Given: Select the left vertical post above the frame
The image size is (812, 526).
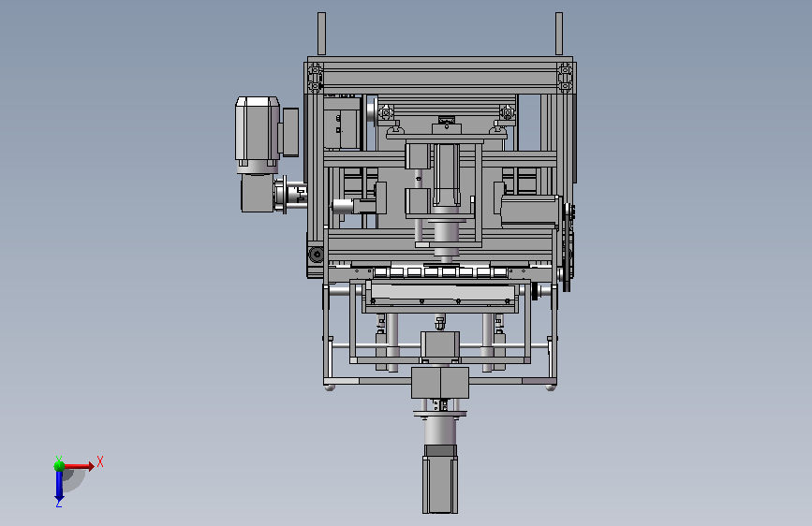Looking at the screenshot, I should pyautogui.click(x=321, y=34).
